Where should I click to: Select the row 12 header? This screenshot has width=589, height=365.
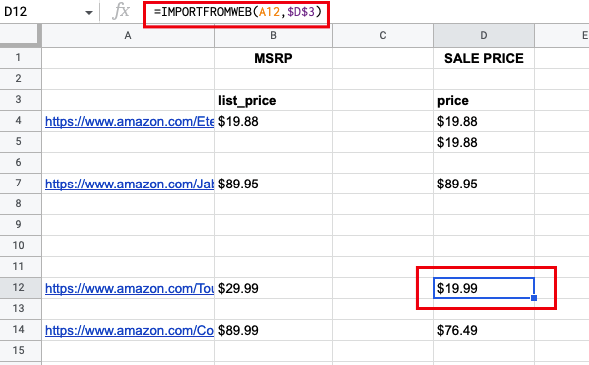(x=20, y=288)
